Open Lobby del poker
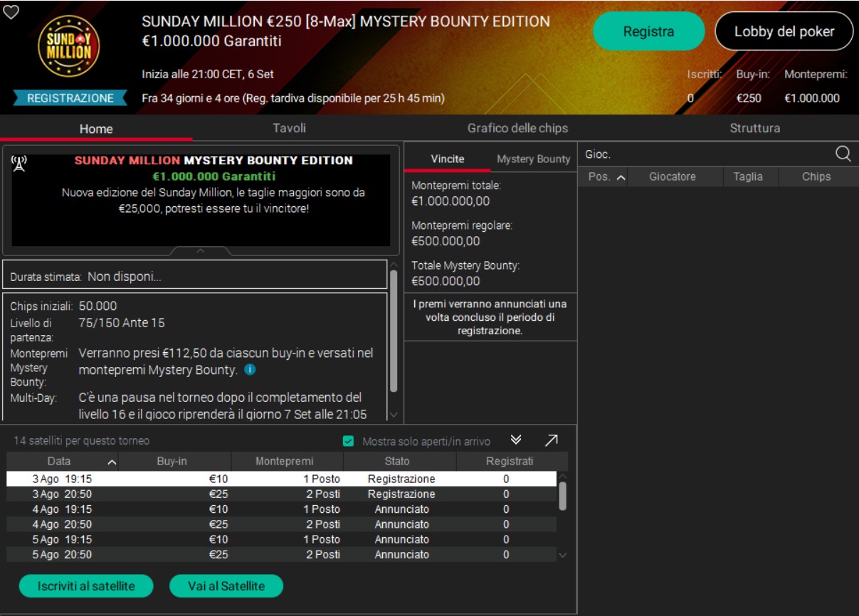Image resolution: width=859 pixels, height=616 pixels. coord(784,31)
